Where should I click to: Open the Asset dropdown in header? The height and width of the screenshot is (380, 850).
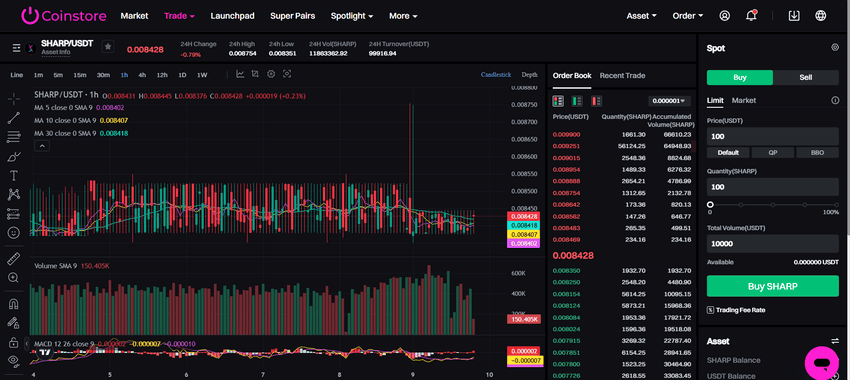tap(641, 16)
